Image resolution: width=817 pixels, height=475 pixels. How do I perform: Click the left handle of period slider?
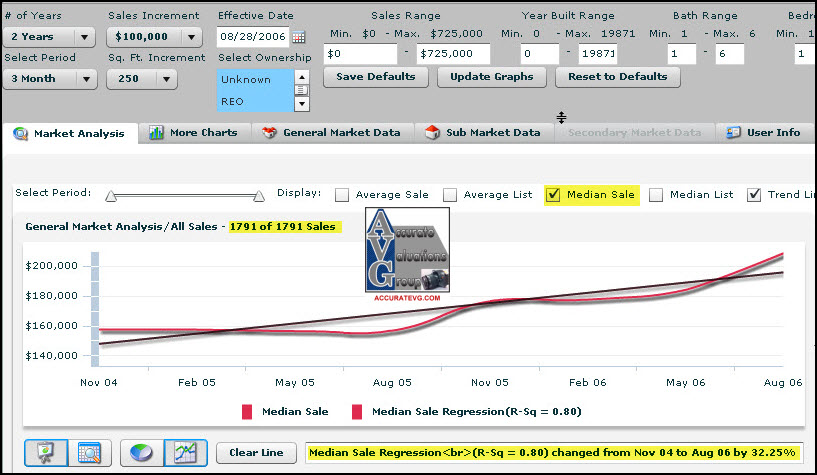tap(110, 196)
